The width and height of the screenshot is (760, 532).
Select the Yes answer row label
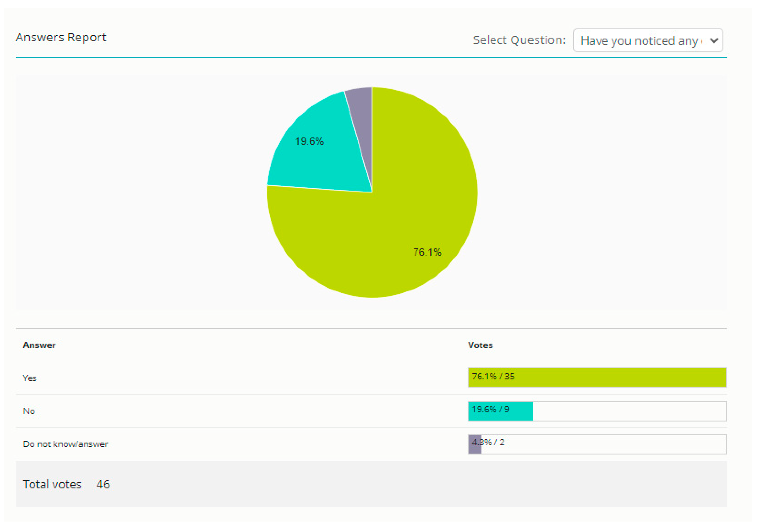coord(29,378)
